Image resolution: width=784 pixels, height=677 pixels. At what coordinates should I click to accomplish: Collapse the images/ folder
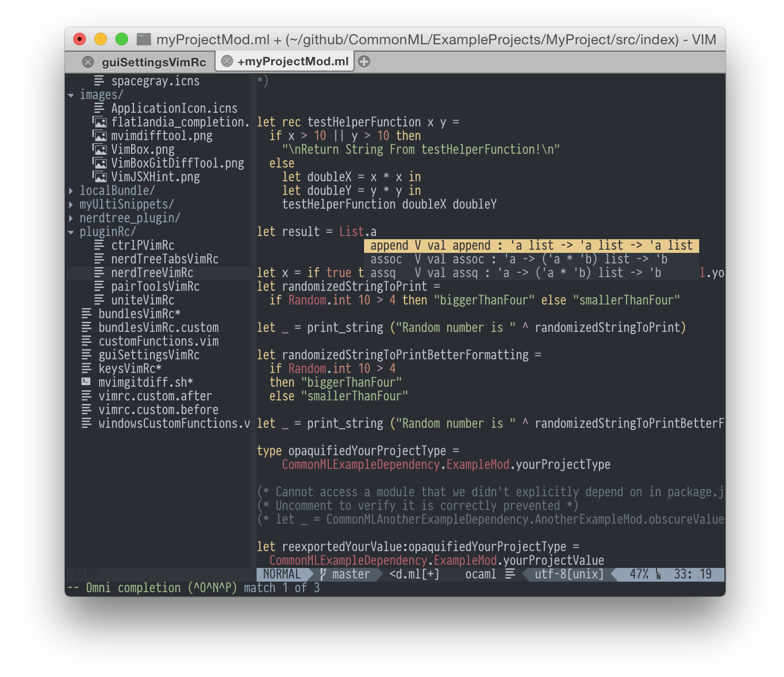pos(71,95)
